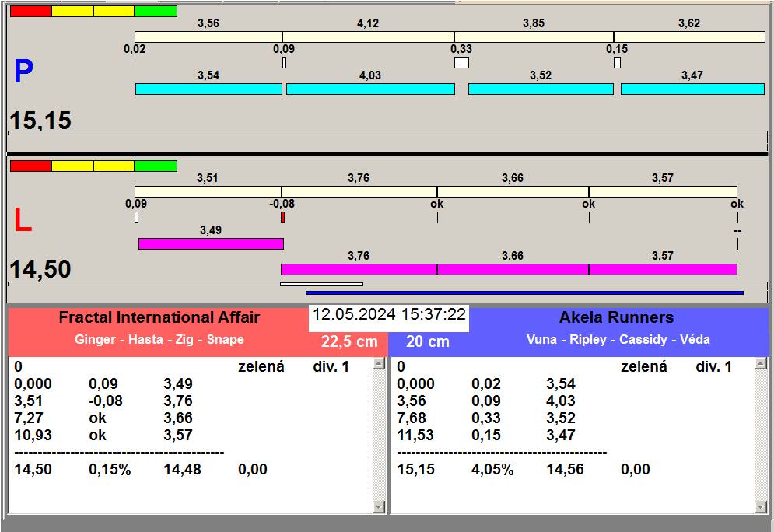
Task: Click the cream 3,85 segment bar
Action: tap(534, 37)
